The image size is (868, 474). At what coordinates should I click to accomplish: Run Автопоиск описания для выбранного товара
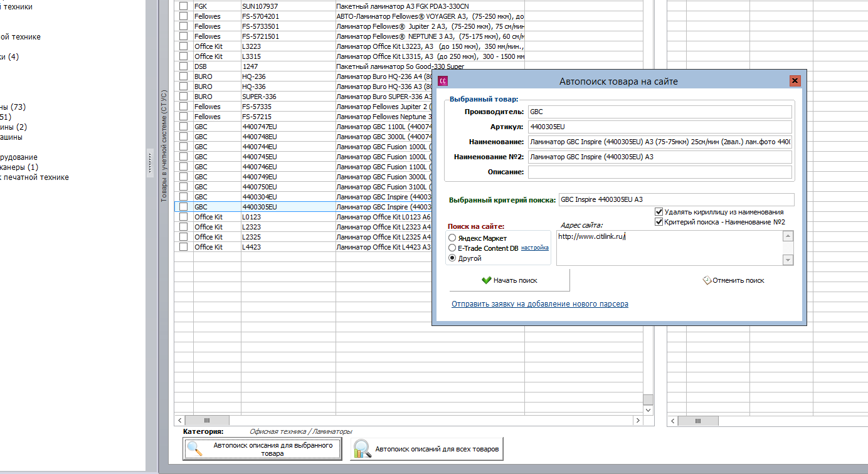[262, 449]
